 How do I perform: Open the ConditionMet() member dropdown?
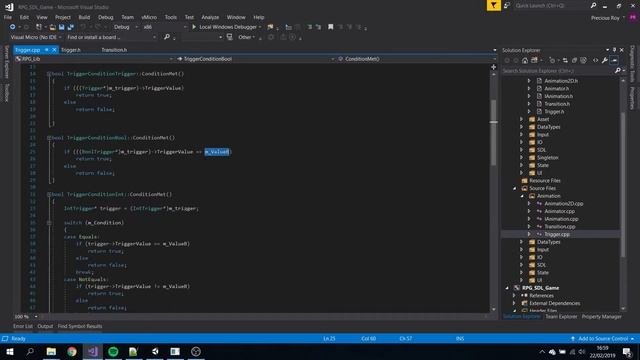tap(416, 59)
